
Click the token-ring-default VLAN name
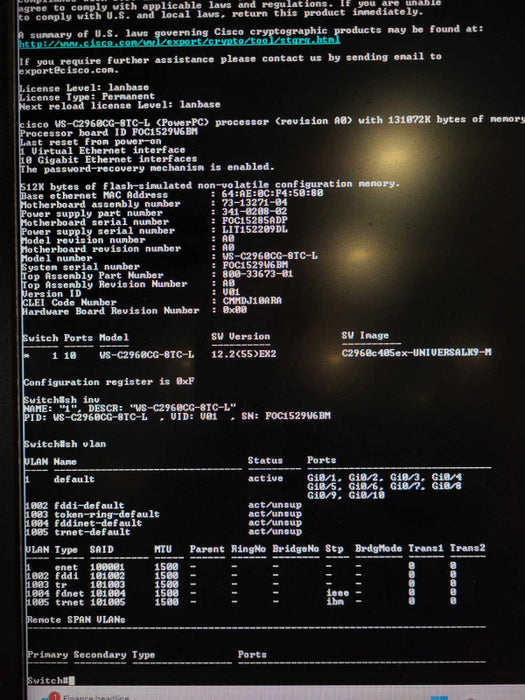click(x=107, y=514)
